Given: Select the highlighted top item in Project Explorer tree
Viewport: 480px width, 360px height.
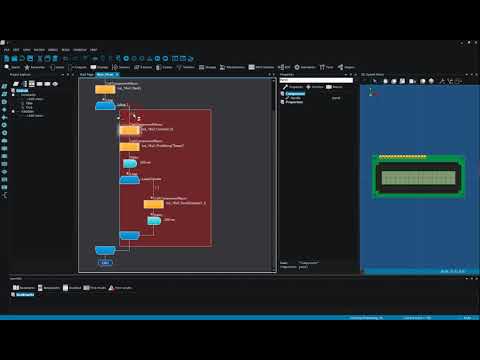Looking at the screenshot, I should pos(22,90).
